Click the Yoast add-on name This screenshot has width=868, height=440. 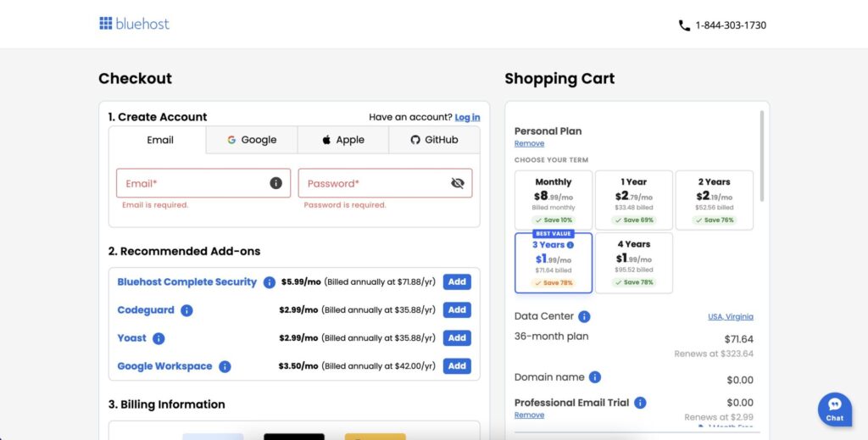point(131,338)
